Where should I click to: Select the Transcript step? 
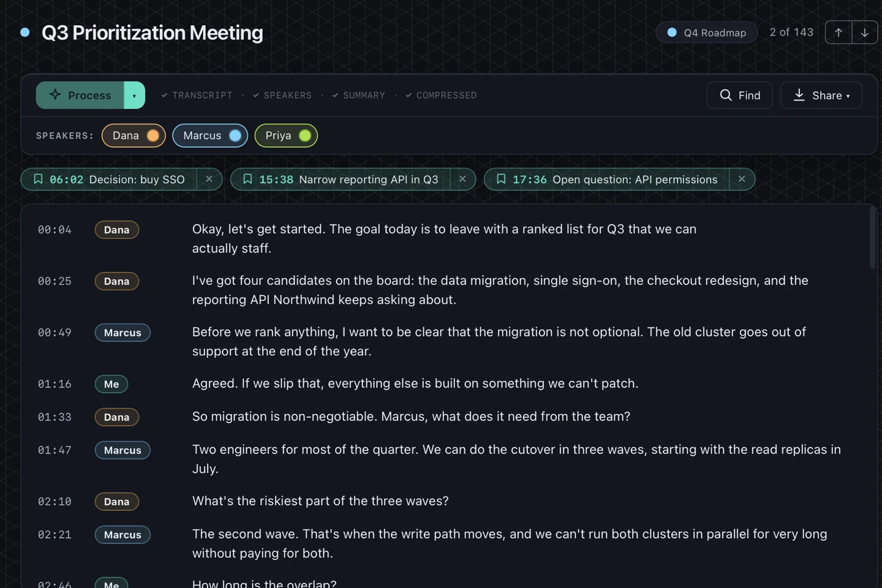point(197,96)
